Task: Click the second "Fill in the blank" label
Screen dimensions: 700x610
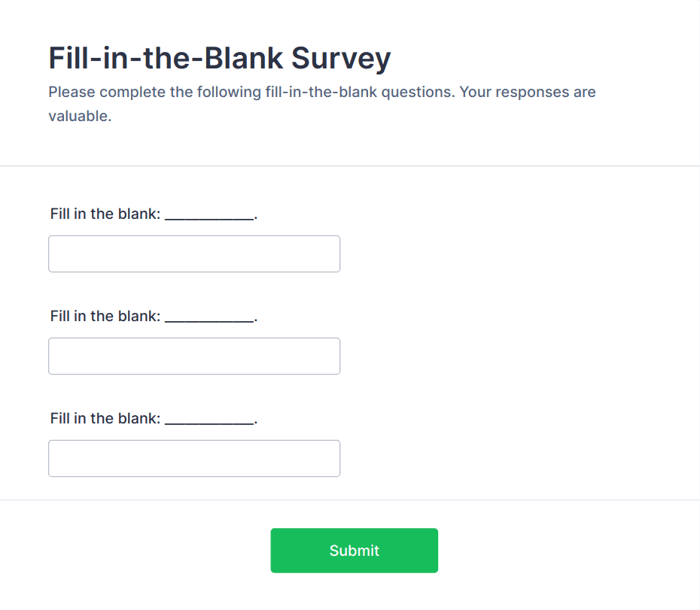Action: click(105, 316)
